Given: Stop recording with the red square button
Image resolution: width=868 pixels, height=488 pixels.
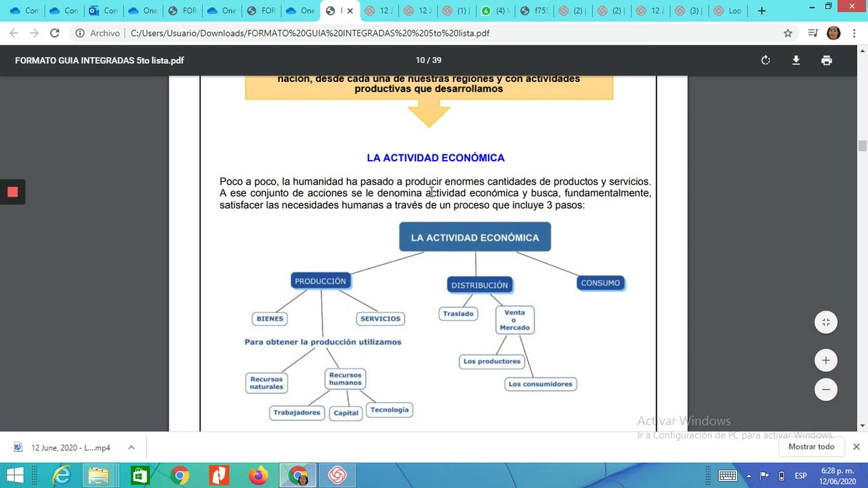Looking at the screenshot, I should (x=12, y=192).
